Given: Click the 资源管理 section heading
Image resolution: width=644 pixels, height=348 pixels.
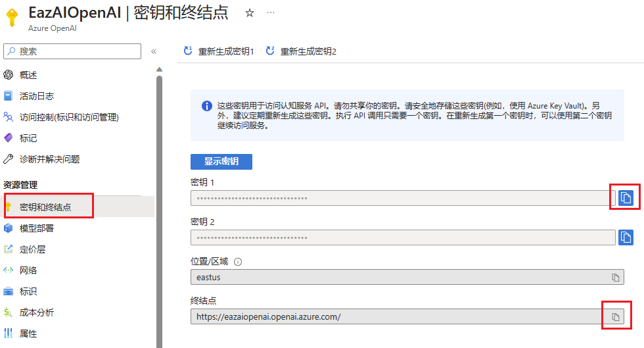Looking at the screenshot, I should (20, 185).
